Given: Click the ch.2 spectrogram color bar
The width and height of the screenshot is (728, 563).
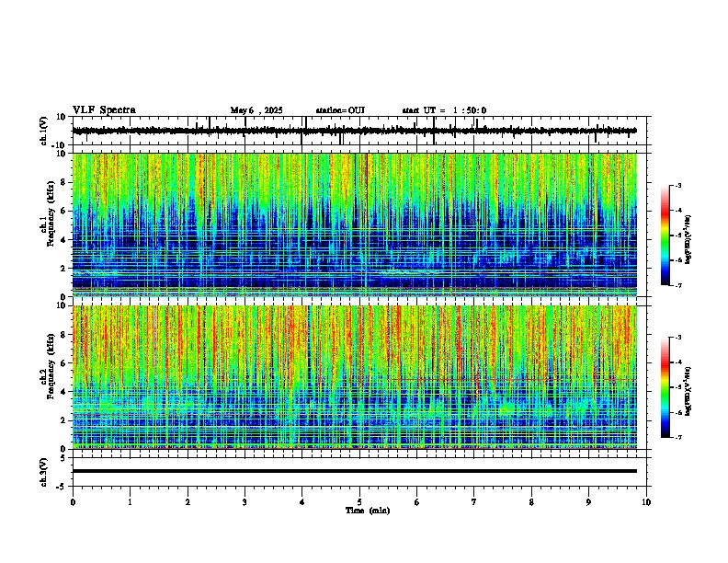Looking at the screenshot, I should coord(665,387).
